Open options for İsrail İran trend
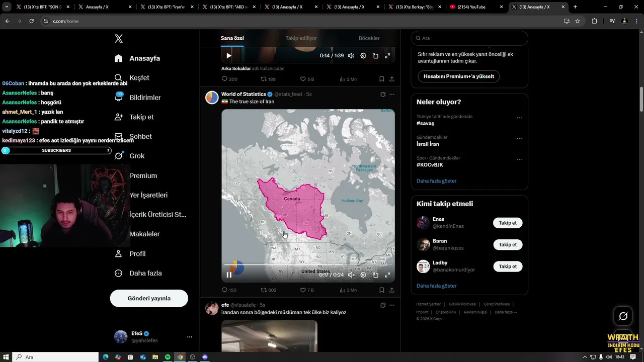644x362 pixels. [519, 139]
